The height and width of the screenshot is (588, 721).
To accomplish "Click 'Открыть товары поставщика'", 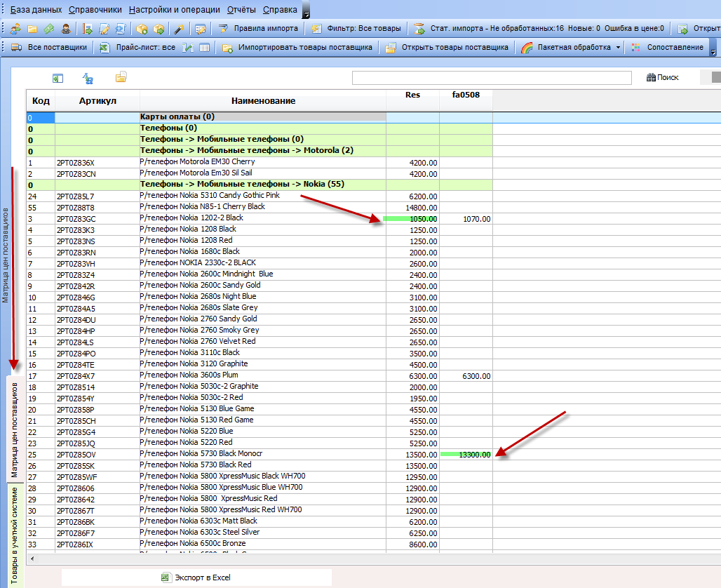I will point(447,48).
